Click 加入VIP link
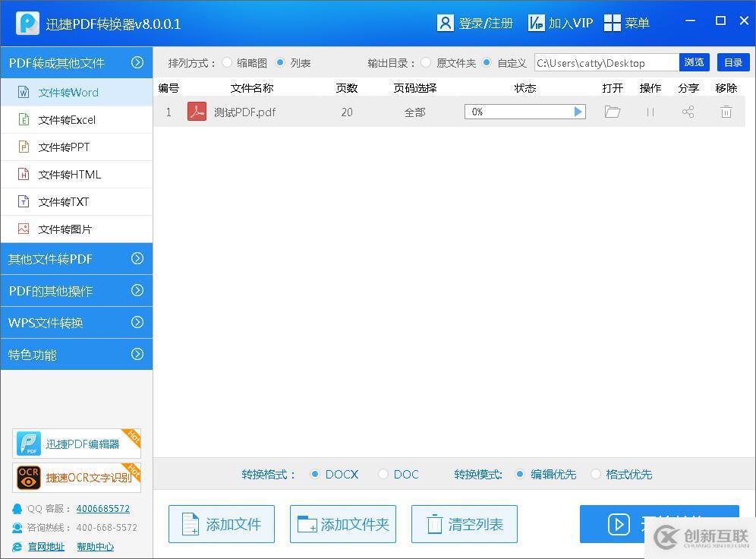Viewport: 756px width, 559px height. (x=570, y=23)
